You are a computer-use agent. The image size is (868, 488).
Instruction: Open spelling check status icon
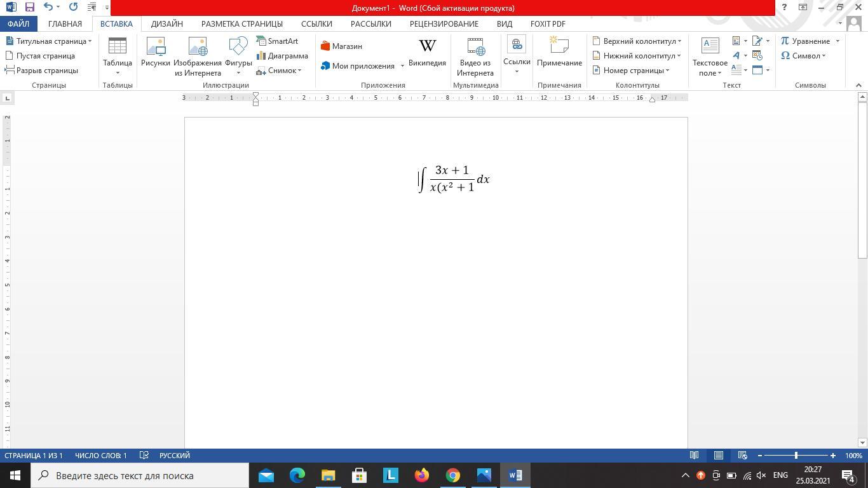[144, 456]
